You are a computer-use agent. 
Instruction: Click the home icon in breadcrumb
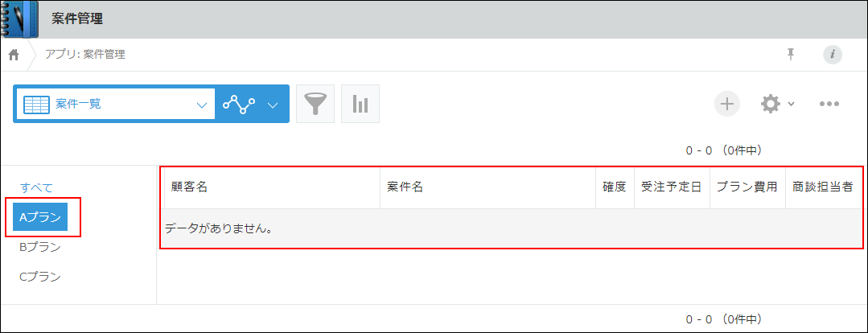[x=13, y=55]
